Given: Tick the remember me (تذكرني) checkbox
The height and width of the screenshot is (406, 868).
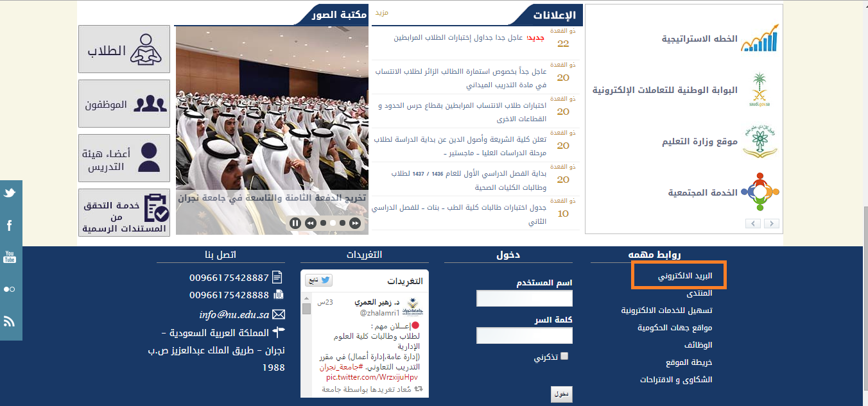Looking at the screenshot, I should tap(564, 357).
